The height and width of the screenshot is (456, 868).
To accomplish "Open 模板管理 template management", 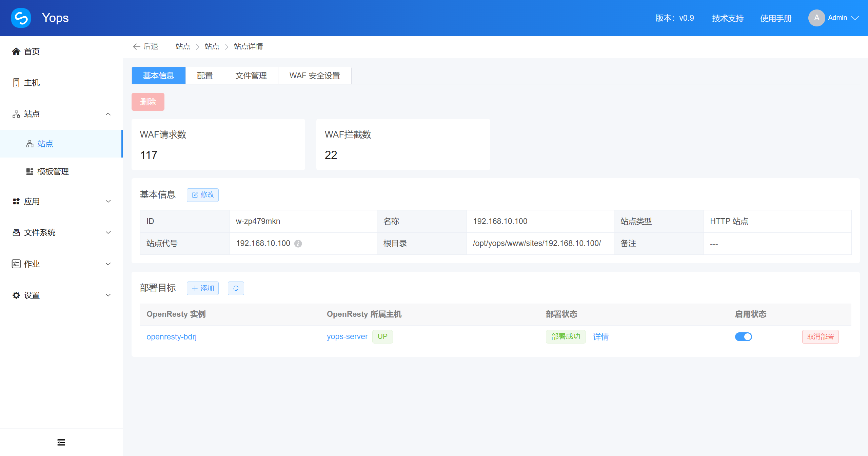I will click(53, 171).
